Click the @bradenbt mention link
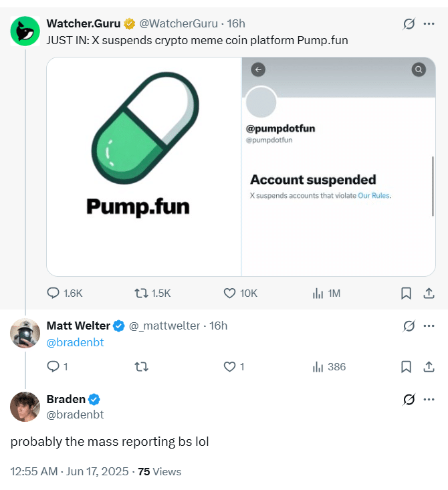Screen dimensions: 448x490 click(x=75, y=342)
